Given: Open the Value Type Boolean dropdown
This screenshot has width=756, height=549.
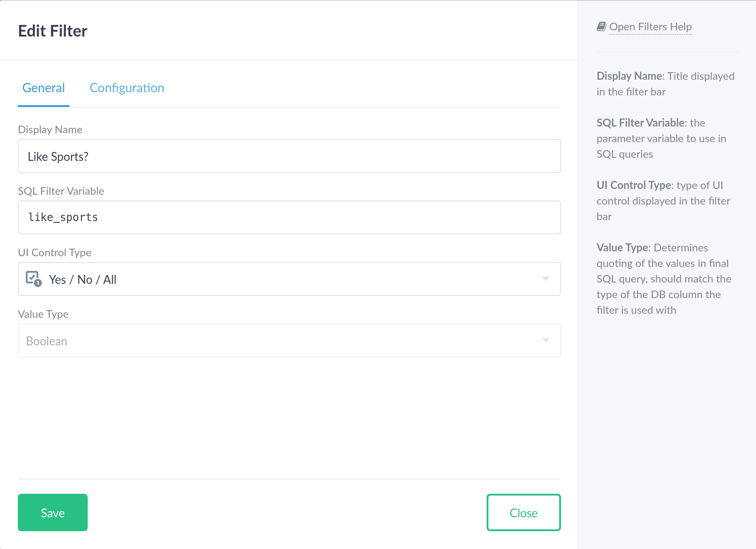Looking at the screenshot, I should [289, 340].
